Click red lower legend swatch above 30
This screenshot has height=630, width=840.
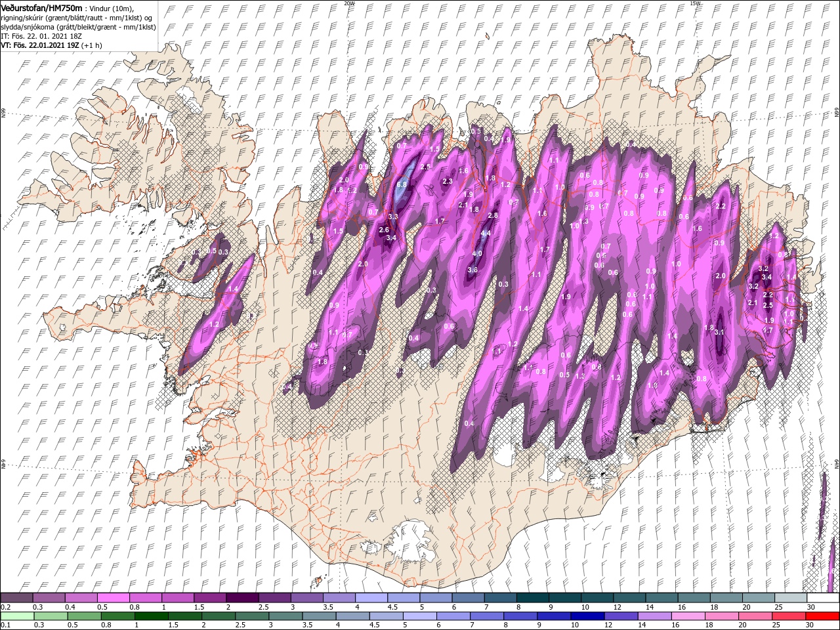(x=822, y=616)
